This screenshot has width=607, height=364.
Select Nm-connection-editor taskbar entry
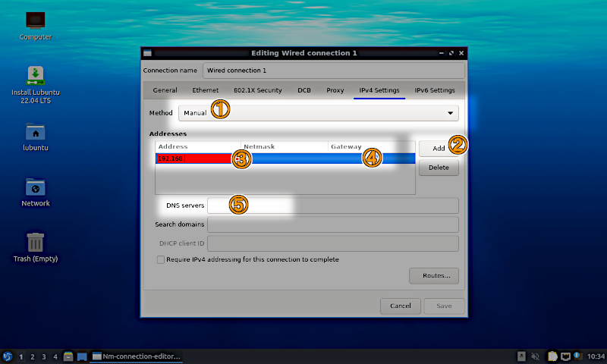click(137, 356)
